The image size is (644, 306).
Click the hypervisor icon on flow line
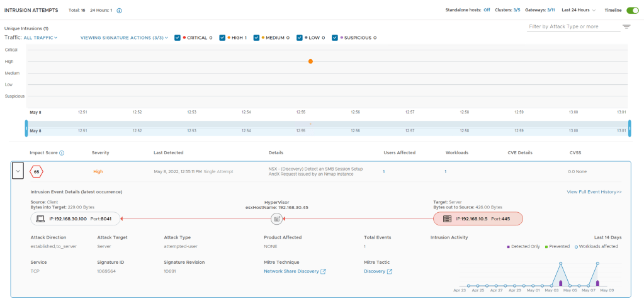pos(276,218)
